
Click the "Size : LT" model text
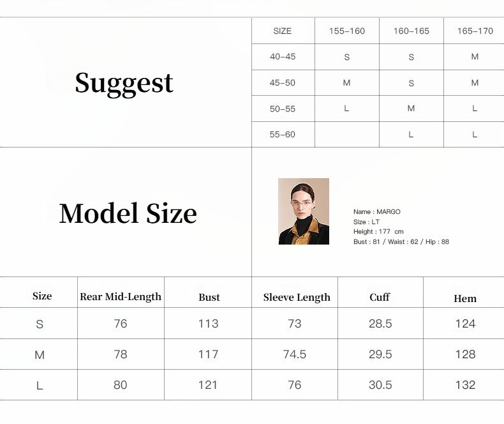pos(366,222)
